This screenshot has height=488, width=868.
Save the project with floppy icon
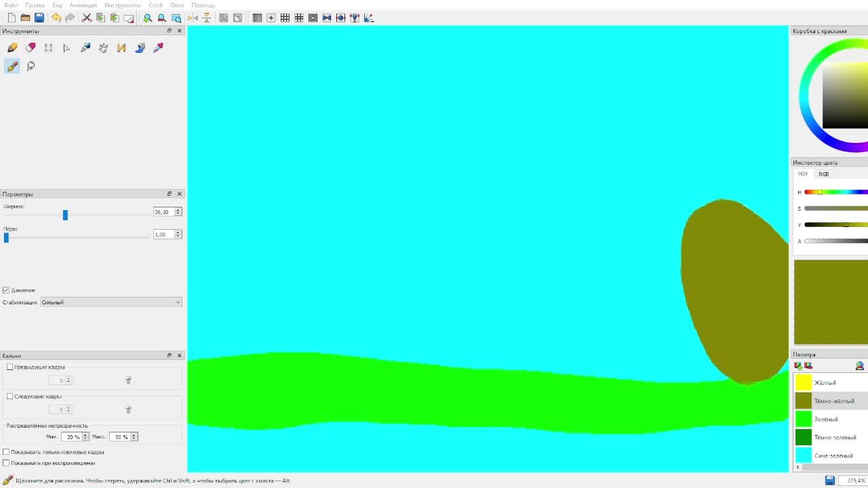39,18
